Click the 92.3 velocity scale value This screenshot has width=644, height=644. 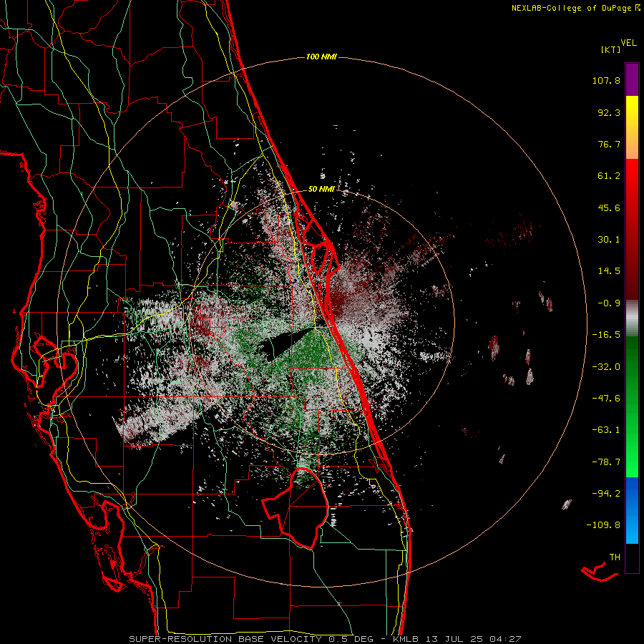click(609, 112)
